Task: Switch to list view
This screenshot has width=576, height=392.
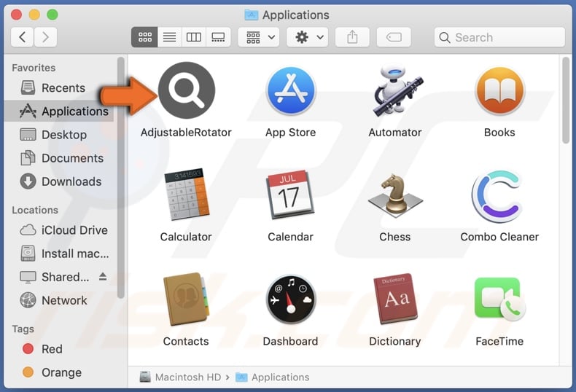Action: 169,37
